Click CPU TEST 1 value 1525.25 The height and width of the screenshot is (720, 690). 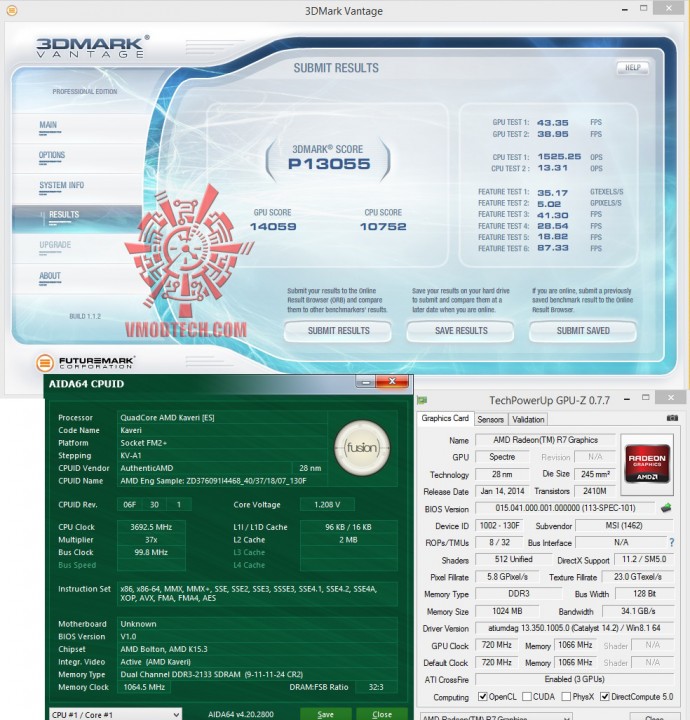pos(559,157)
